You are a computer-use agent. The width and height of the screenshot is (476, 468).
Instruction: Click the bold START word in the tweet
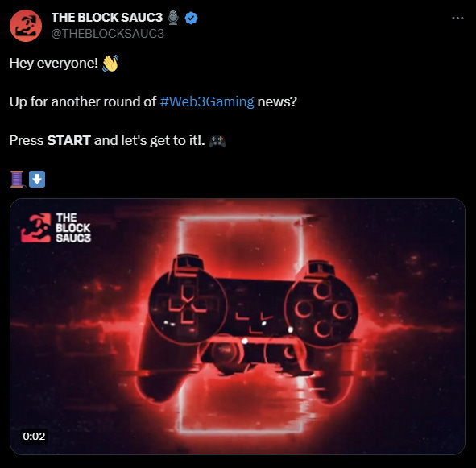pos(69,140)
